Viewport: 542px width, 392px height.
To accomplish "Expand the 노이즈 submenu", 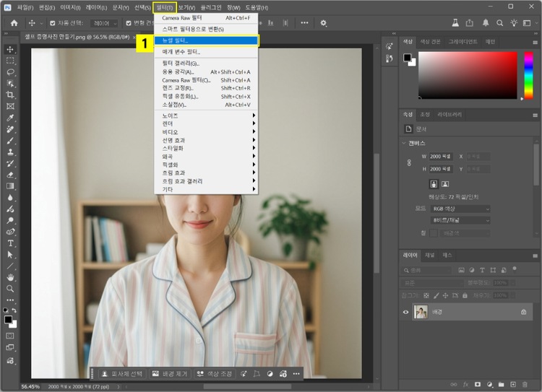I will (x=206, y=116).
